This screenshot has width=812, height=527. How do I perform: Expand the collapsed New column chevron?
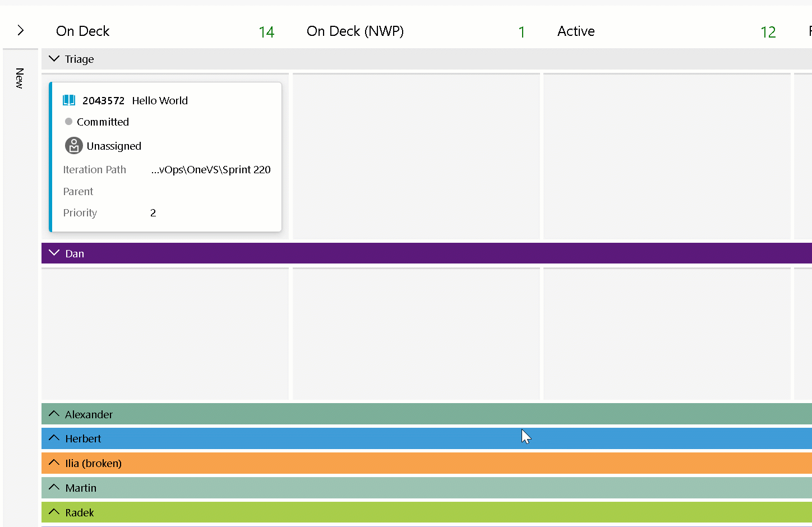(21, 30)
